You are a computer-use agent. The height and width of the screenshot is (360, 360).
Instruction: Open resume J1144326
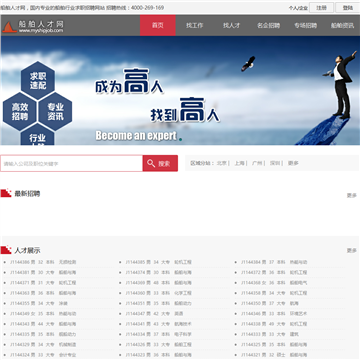coord(159,345)
